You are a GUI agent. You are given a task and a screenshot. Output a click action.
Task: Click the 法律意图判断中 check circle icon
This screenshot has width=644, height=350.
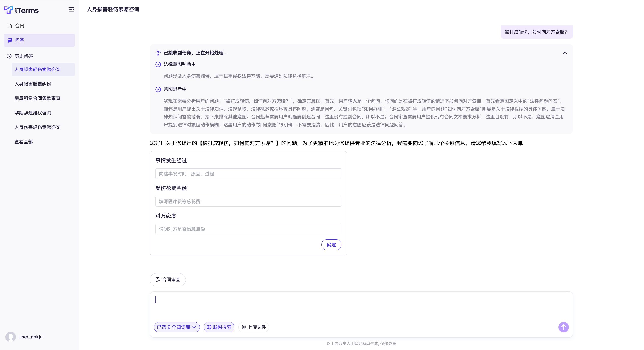(x=158, y=64)
